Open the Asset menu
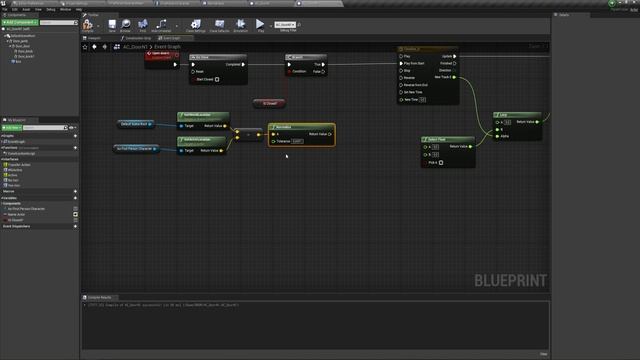The image size is (640, 360). click(x=26, y=9)
